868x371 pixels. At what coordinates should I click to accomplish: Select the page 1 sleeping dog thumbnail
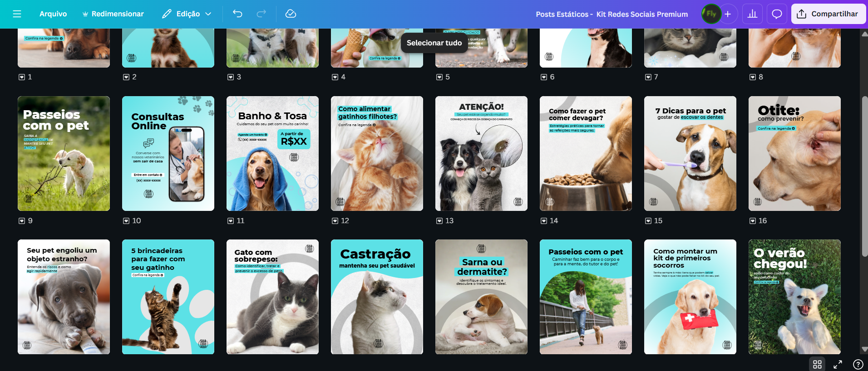click(x=64, y=48)
